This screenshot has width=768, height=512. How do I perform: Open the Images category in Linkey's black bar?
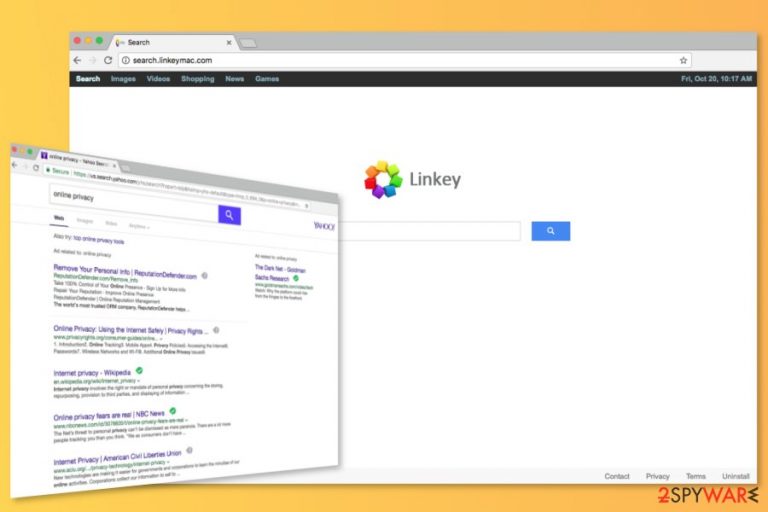coord(123,78)
